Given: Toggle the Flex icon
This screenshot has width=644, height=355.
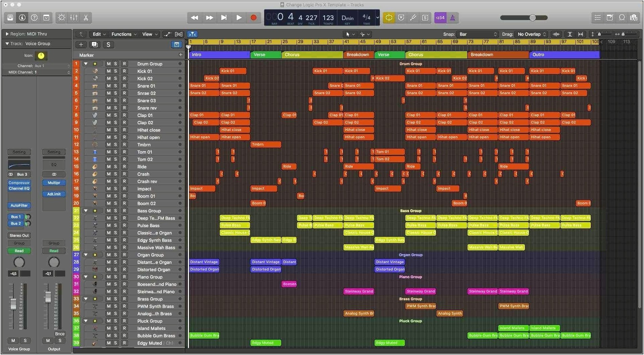Looking at the screenshot, I should click(x=179, y=34).
